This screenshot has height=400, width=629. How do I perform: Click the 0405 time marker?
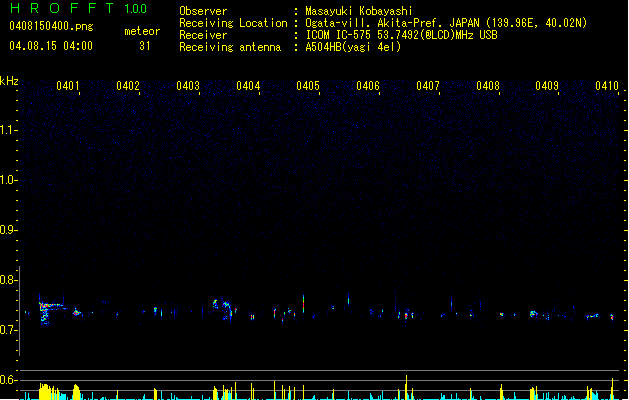point(308,85)
